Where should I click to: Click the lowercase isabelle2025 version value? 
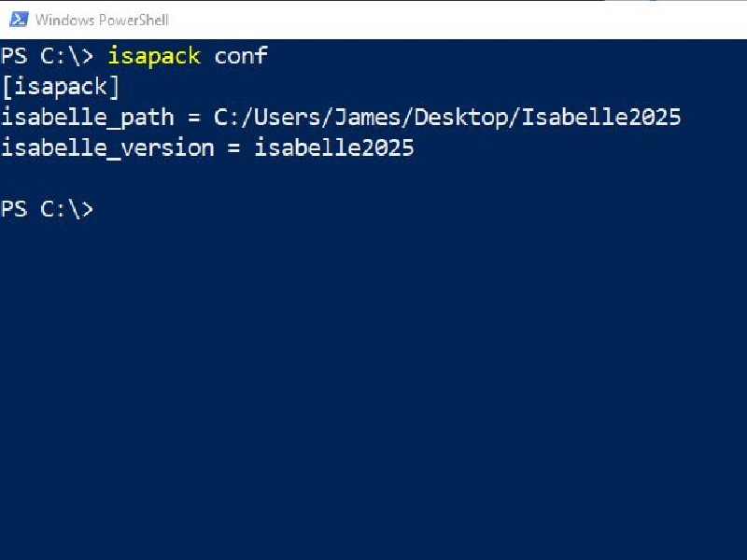click(334, 148)
